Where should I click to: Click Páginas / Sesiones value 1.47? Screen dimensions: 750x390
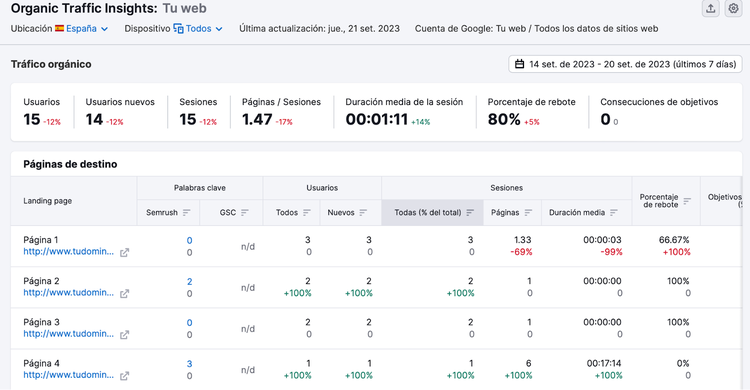(257, 119)
